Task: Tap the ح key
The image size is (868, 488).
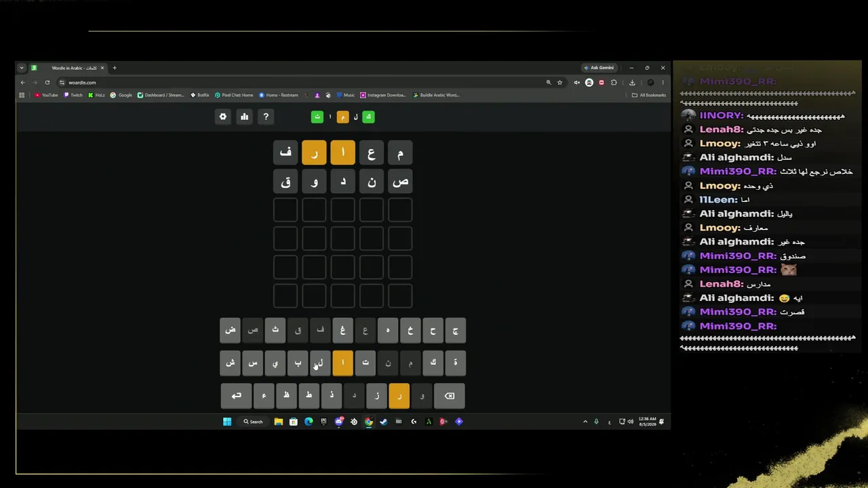Action: [433, 330]
